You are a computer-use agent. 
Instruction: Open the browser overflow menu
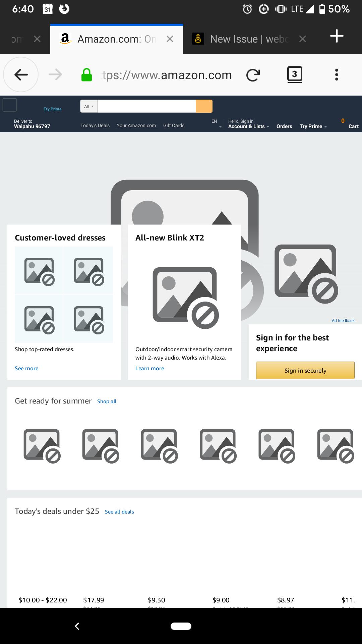336,74
